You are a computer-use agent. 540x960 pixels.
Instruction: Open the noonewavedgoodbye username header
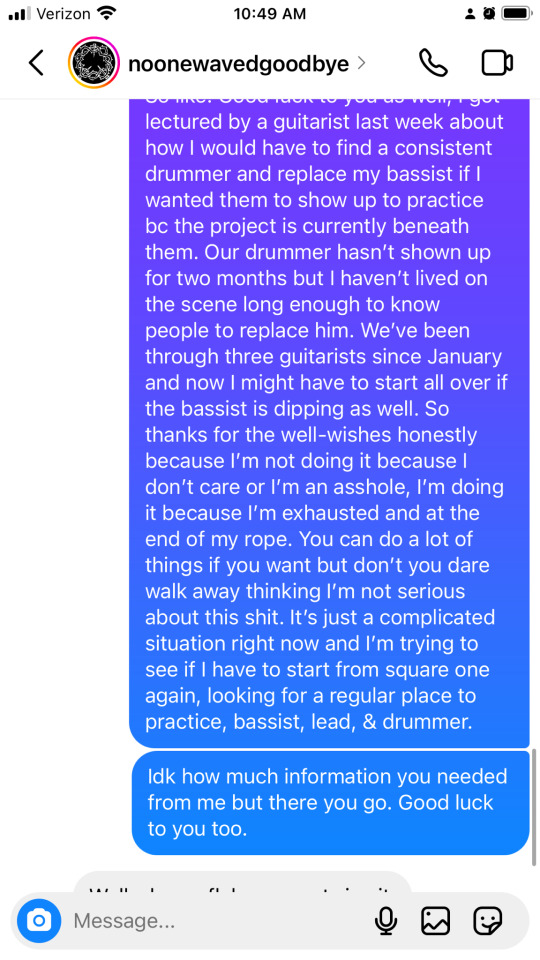tap(239, 63)
